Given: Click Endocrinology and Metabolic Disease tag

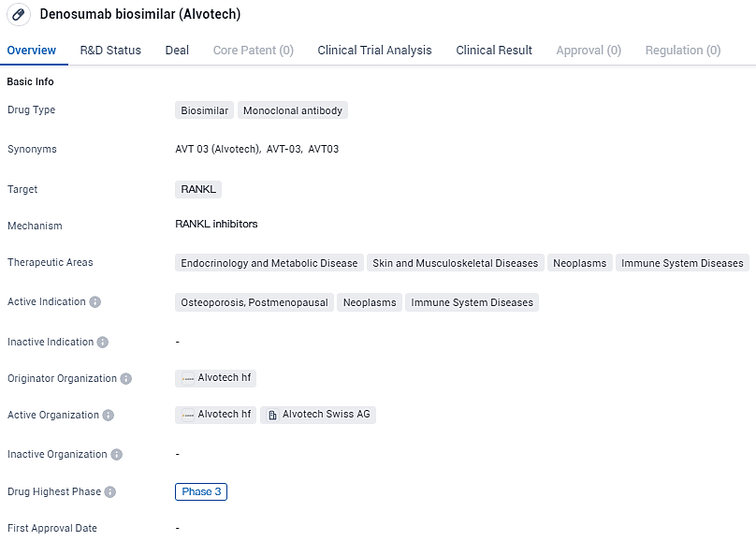Looking at the screenshot, I should pyautogui.click(x=269, y=263).
